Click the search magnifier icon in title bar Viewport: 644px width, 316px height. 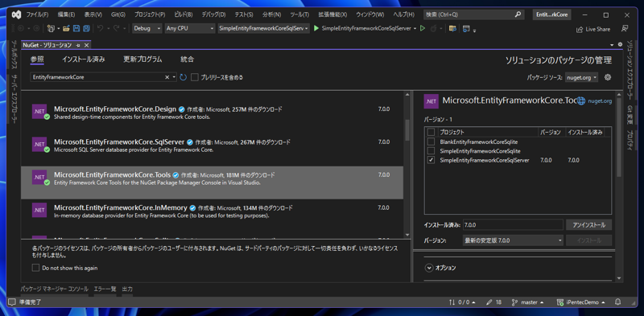click(x=518, y=14)
